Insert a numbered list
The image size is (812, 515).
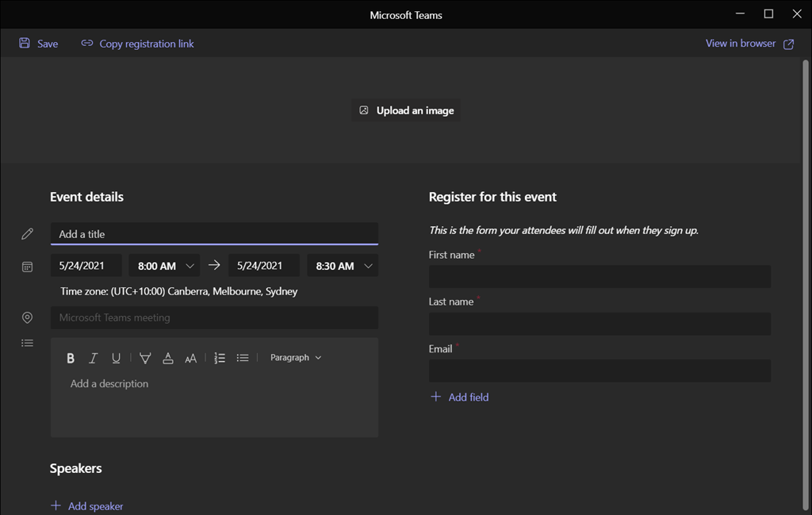(220, 358)
